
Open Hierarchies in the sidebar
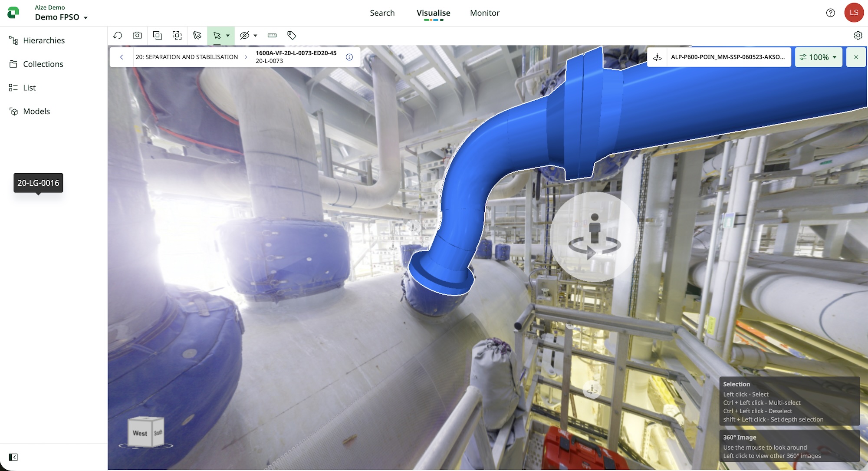tap(43, 40)
